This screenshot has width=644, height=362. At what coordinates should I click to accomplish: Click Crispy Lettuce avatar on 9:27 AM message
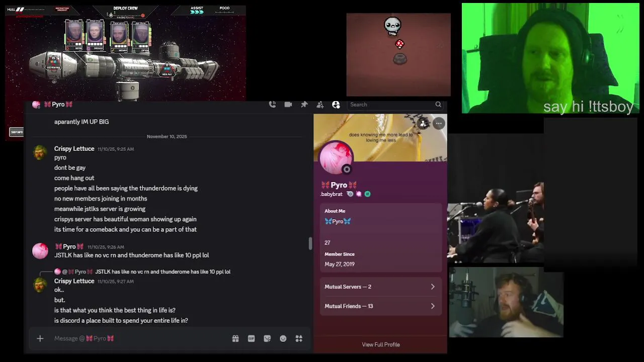pyautogui.click(x=40, y=285)
